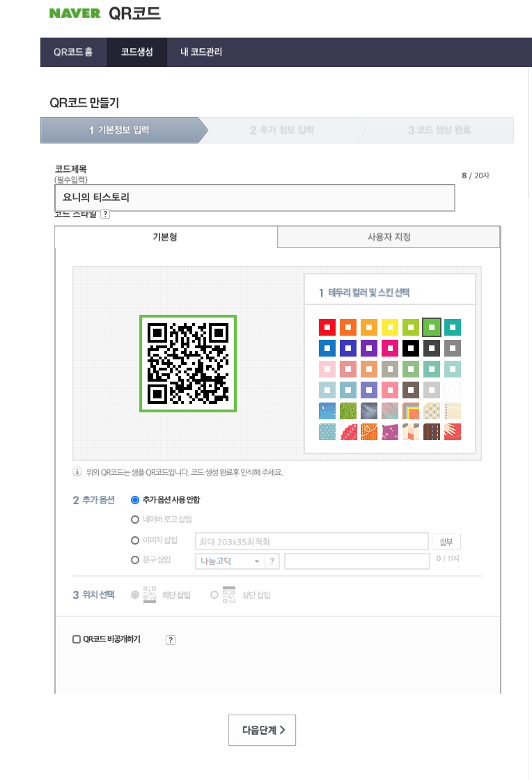Click the phrase text input beside the font box
Image resolution: width=532 pixels, height=780 pixels.
[357, 561]
